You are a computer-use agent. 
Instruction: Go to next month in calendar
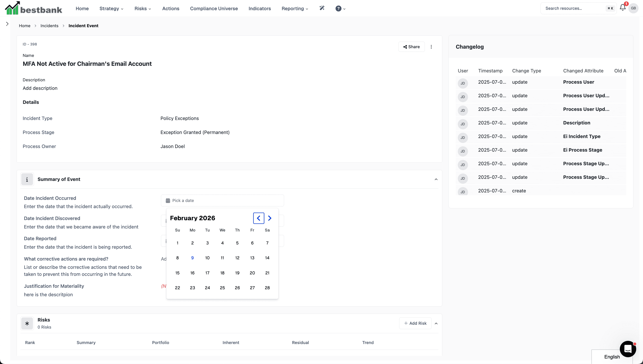click(x=270, y=218)
